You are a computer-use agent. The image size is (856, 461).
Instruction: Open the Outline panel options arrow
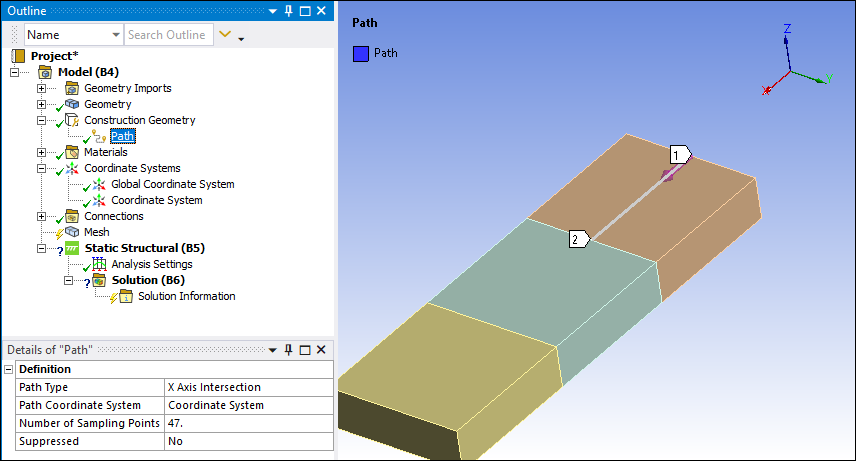pyautogui.click(x=272, y=11)
